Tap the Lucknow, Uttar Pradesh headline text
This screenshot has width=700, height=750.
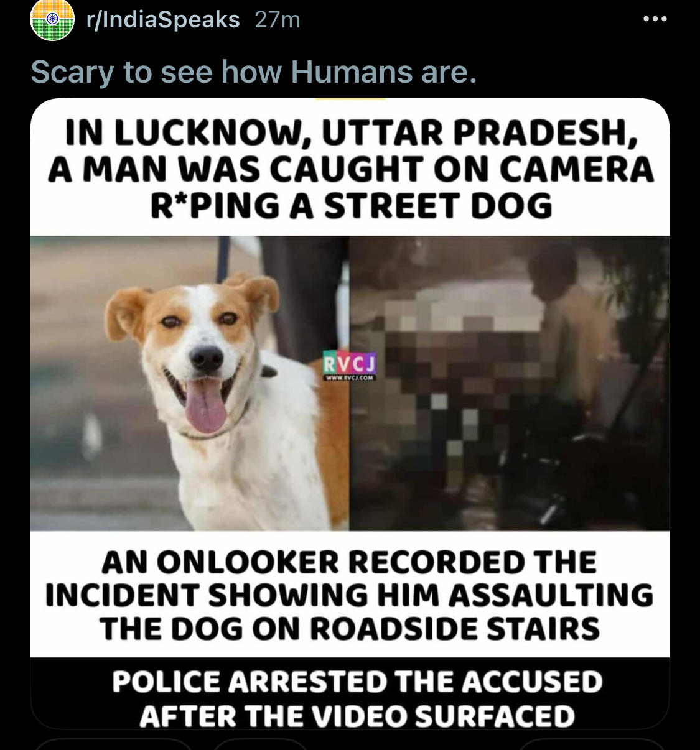350,169
